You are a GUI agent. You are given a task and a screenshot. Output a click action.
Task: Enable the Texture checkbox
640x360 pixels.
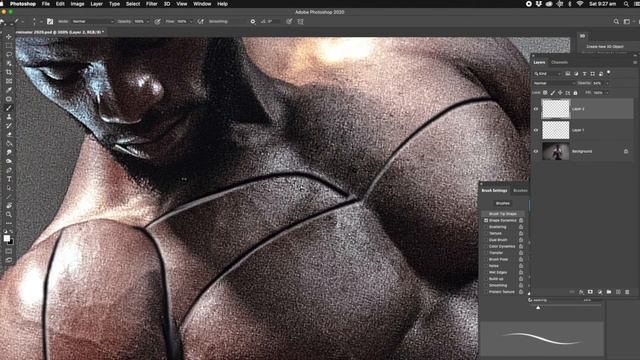point(486,233)
